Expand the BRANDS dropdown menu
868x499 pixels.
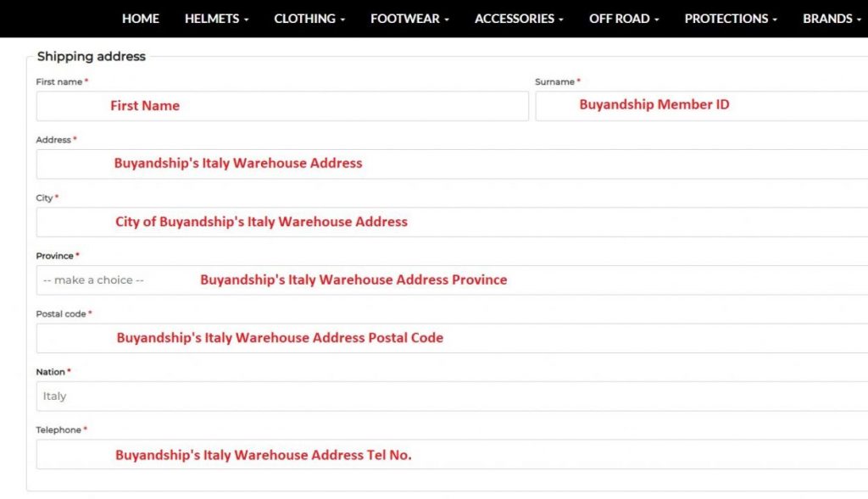tap(832, 19)
